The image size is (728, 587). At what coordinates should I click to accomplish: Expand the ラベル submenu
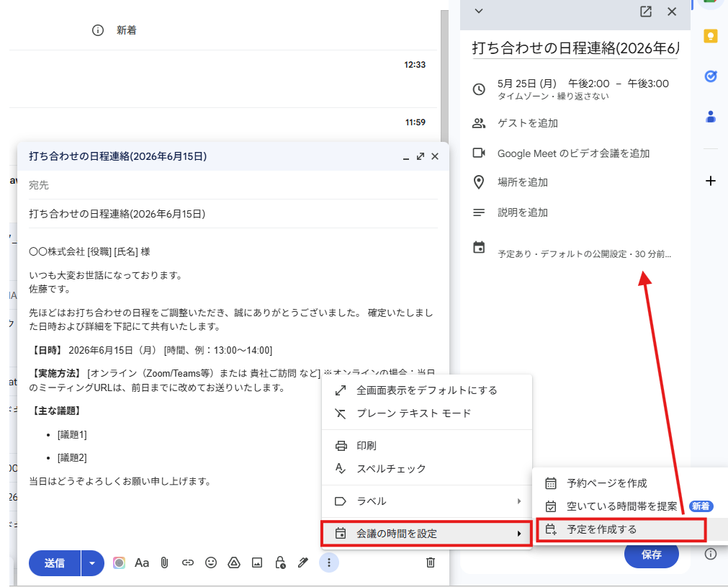427,501
